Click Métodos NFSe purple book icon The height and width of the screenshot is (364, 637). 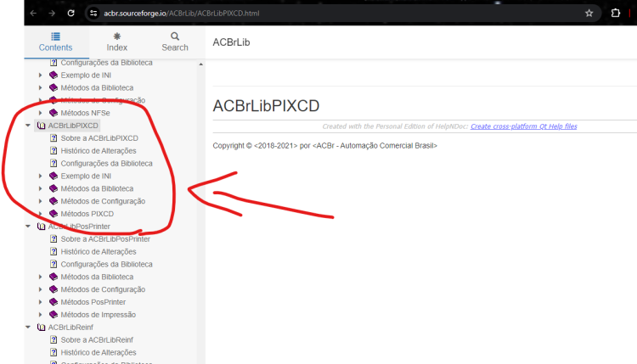tap(54, 113)
